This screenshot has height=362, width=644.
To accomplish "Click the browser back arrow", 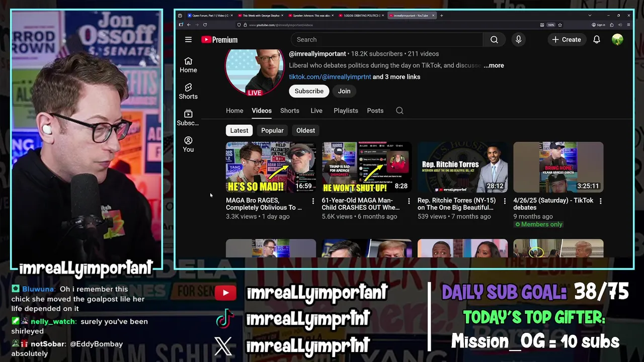I will (x=189, y=25).
